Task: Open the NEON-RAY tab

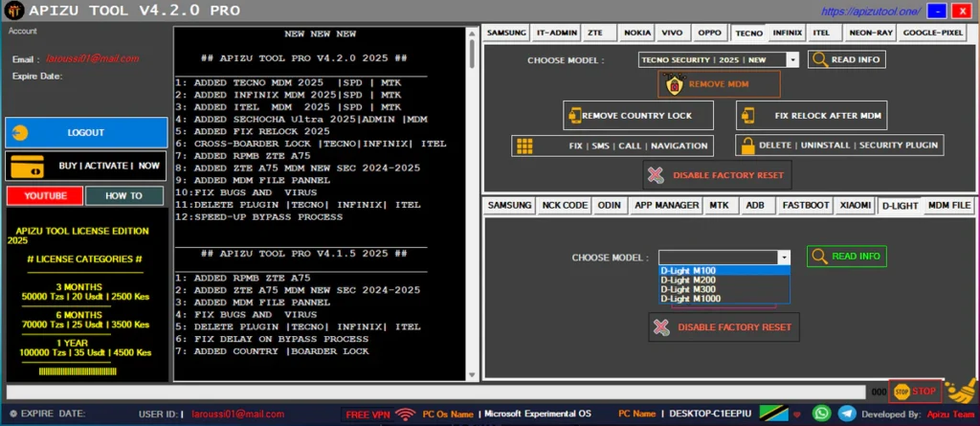Action: (870, 33)
